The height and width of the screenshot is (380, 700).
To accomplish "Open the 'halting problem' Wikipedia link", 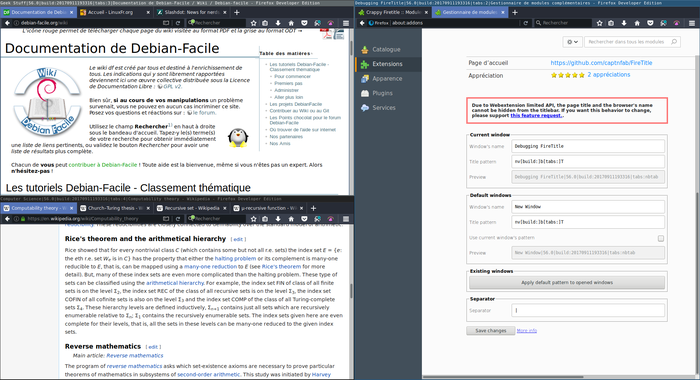I will [235, 259].
